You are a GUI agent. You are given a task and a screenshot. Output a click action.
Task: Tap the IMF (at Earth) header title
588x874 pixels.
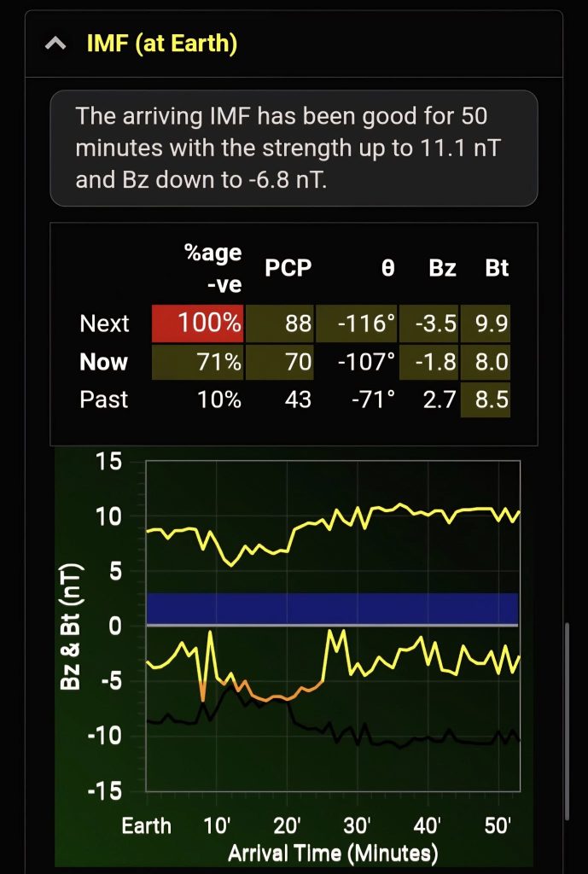[x=161, y=44]
